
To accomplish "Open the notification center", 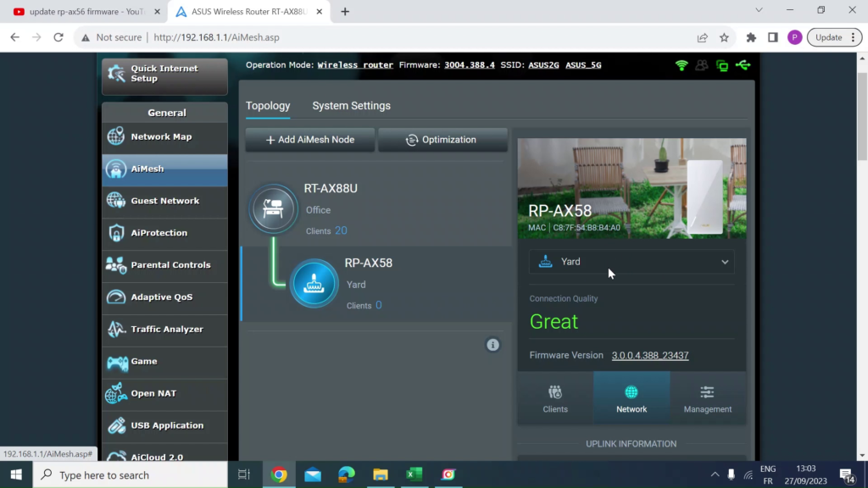I will pyautogui.click(x=847, y=474).
